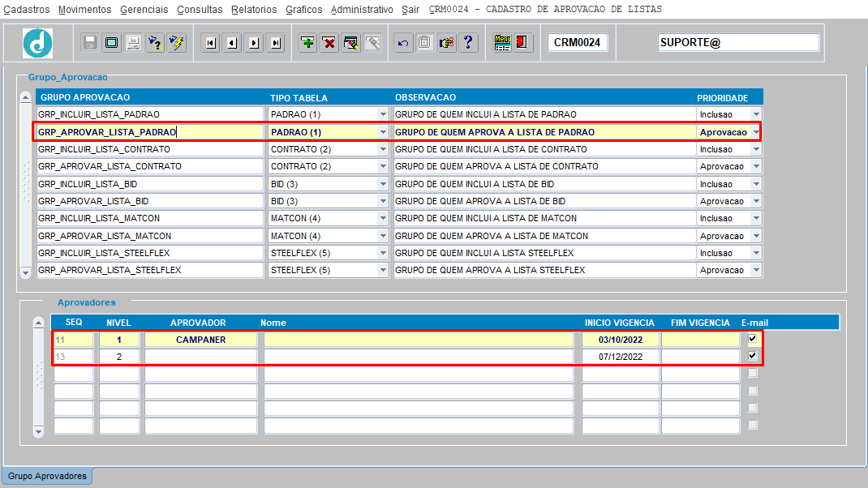Screen dimensions: 868x488
Task: Go to the previous record
Action: [x=233, y=43]
